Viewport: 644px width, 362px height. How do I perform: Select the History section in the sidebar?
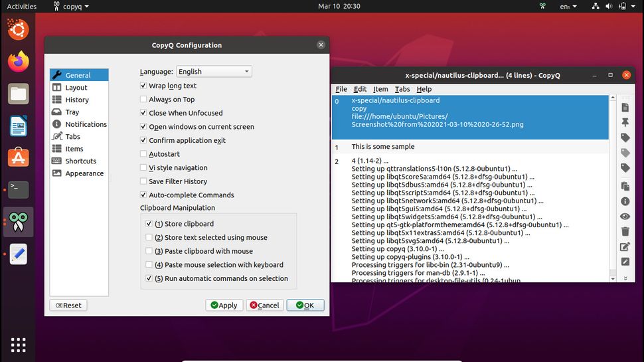coord(79,100)
